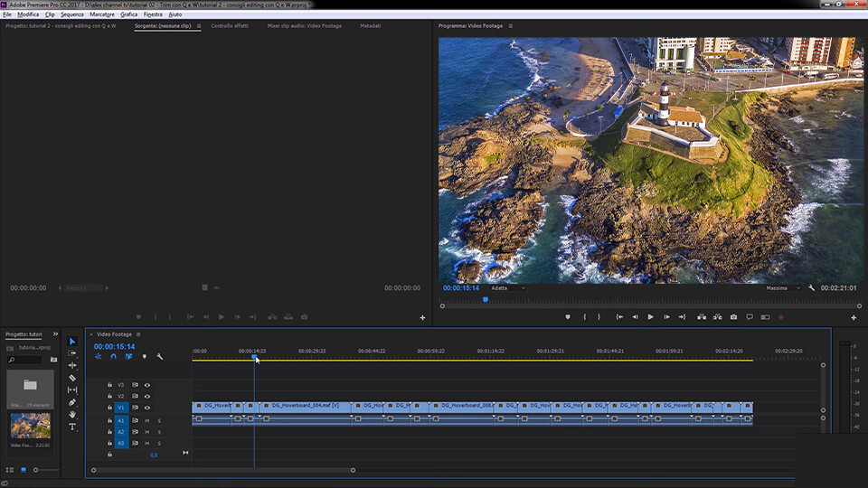
Task: Go to Out point in Program Monitor
Action: click(682, 317)
